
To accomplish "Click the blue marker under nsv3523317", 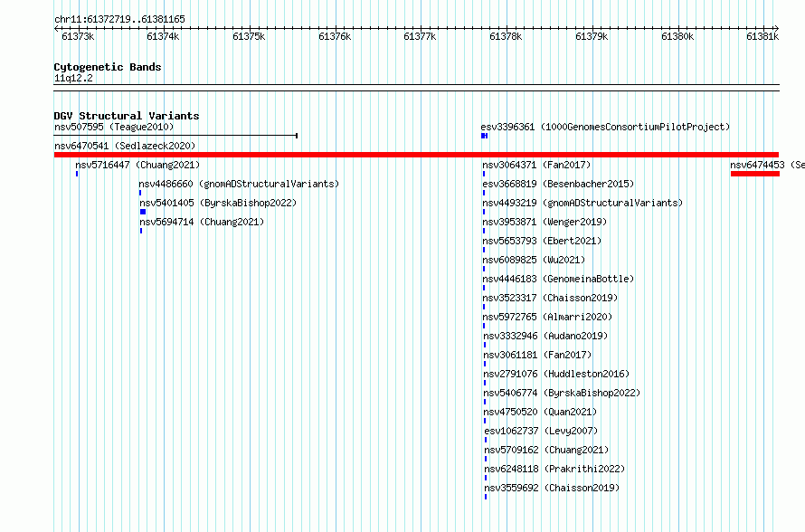I will (484, 307).
